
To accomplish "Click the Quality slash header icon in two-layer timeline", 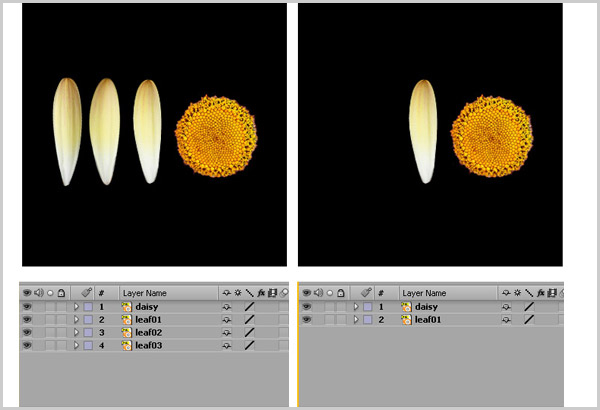I will pyautogui.click(x=529, y=293).
